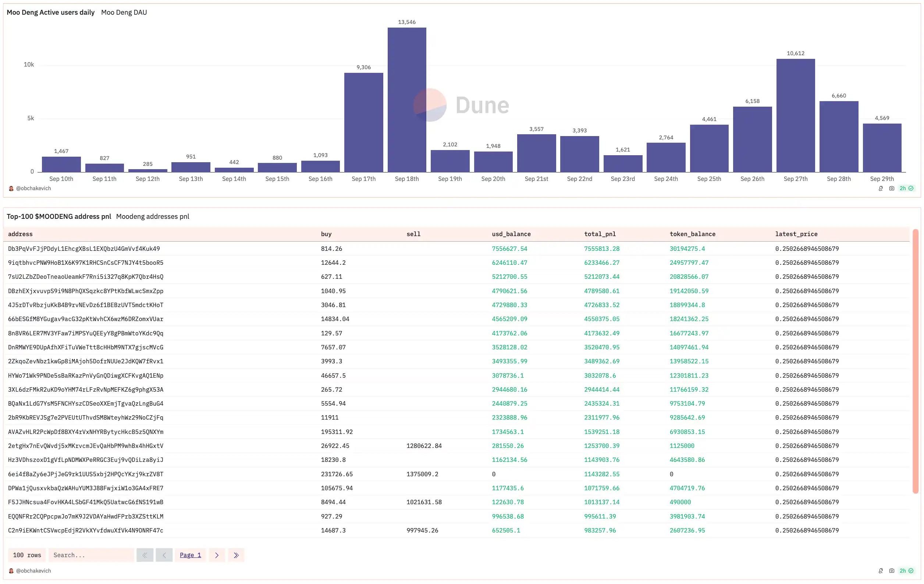Click the 2h refresh badge under the chart
The image size is (924, 584).
point(906,188)
